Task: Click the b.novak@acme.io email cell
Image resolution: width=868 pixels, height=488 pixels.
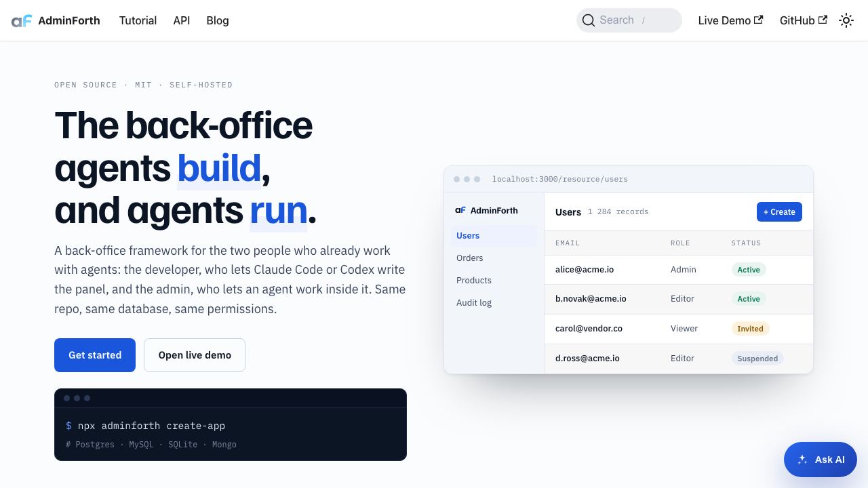Action: point(591,299)
